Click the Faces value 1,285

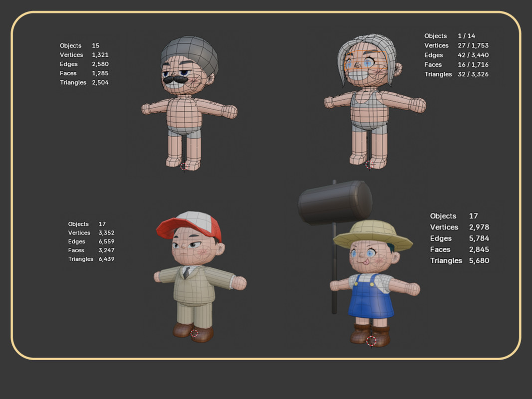tap(100, 73)
